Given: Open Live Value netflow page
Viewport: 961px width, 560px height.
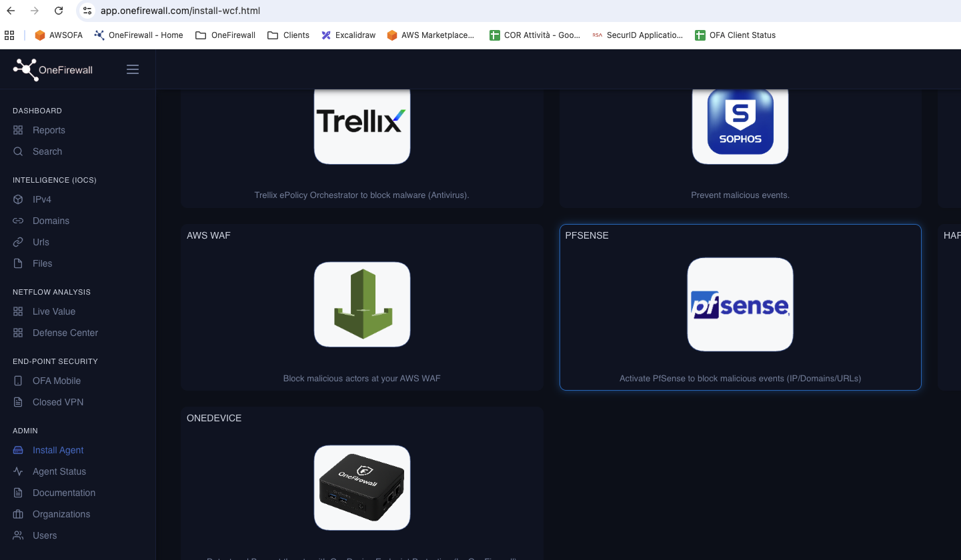Looking at the screenshot, I should point(54,311).
